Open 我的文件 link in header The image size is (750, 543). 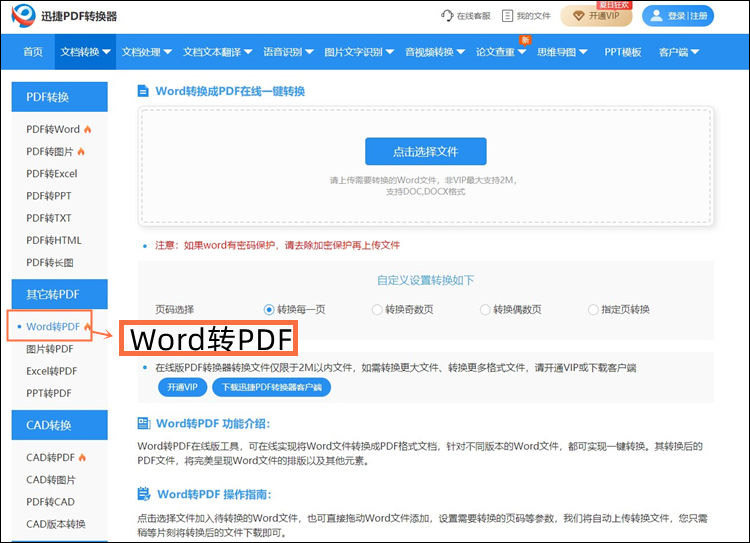click(527, 16)
